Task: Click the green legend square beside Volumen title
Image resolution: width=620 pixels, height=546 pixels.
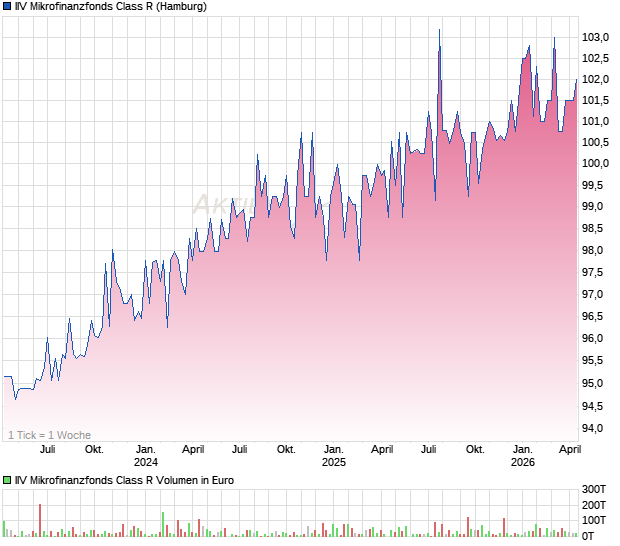Action: (x=7, y=480)
